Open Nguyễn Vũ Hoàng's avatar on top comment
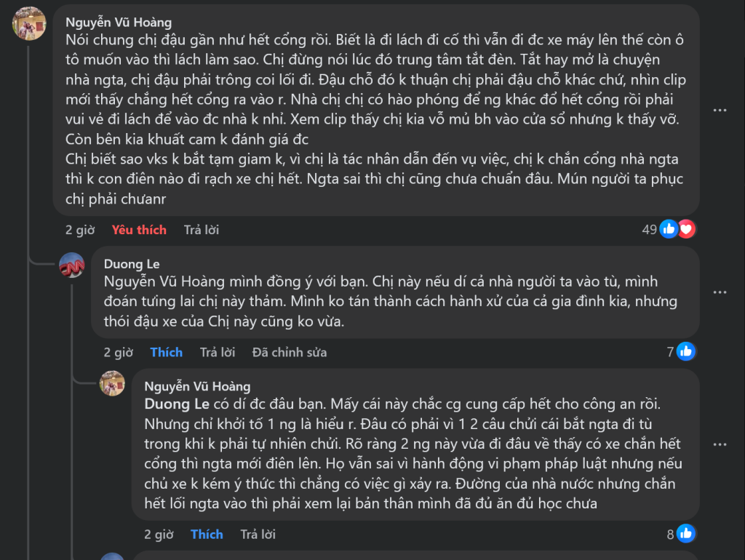745x560 pixels. pyautogui.click(x=29, y=23)
